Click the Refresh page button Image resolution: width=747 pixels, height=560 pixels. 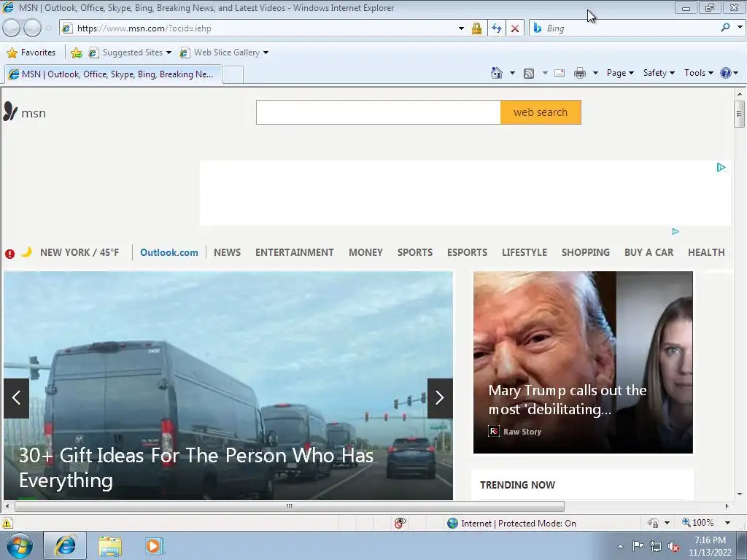(496, 28)
